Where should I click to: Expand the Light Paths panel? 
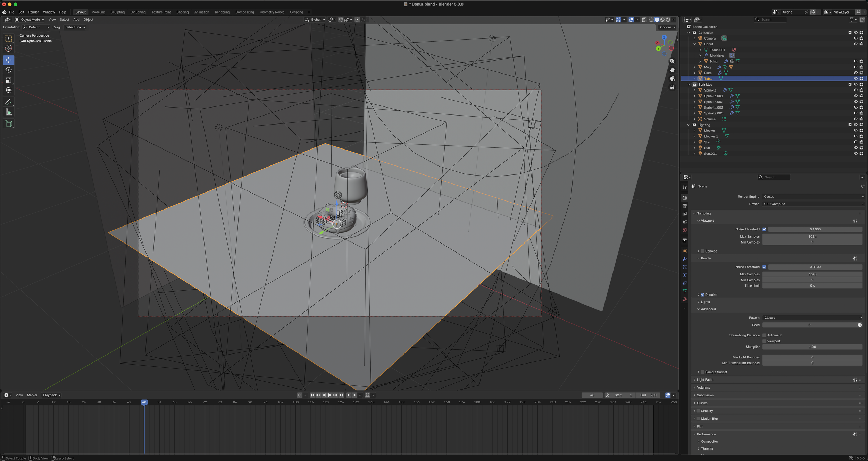(x=705, y=380)
